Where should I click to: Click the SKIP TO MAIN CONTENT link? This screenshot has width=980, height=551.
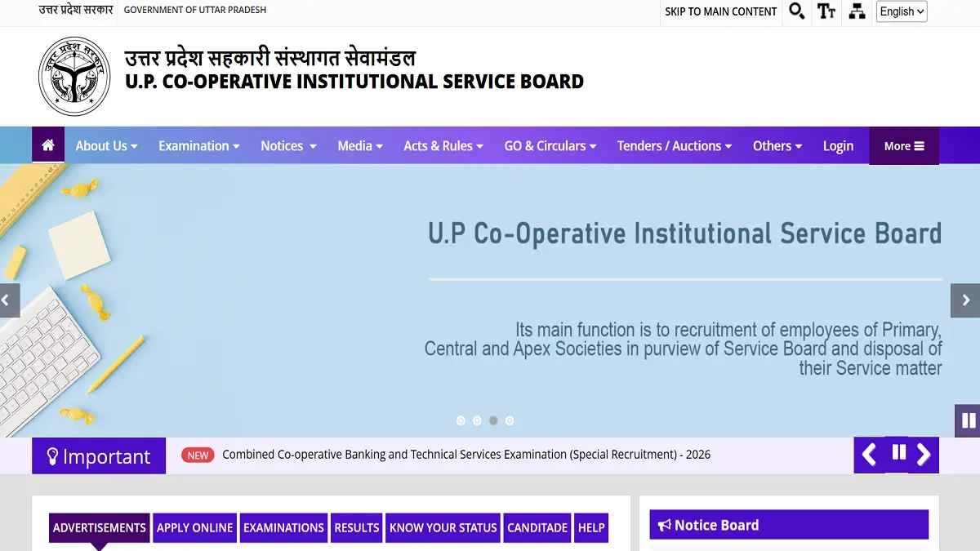click(720, 12)
